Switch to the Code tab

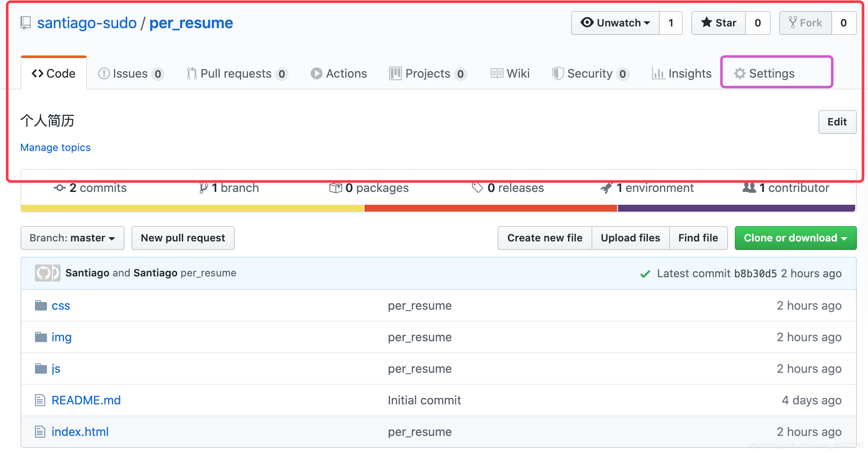(x=54, y=73)
